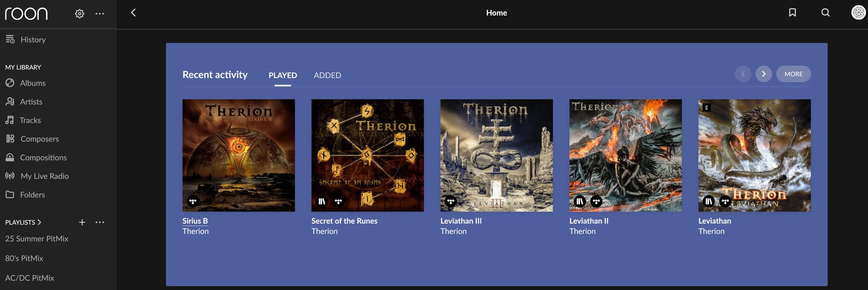Click the search magnifier icon
The width and height of the screenshot is (868, 290).
point(825,13)
